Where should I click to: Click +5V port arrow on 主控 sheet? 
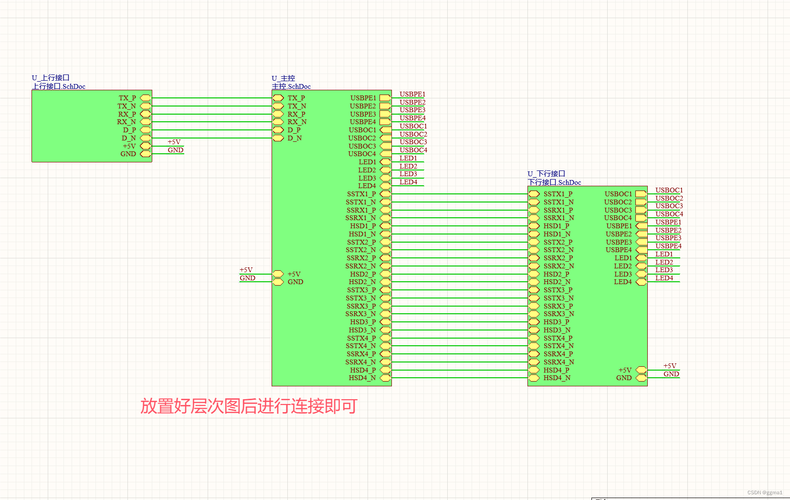pos(278,274)
